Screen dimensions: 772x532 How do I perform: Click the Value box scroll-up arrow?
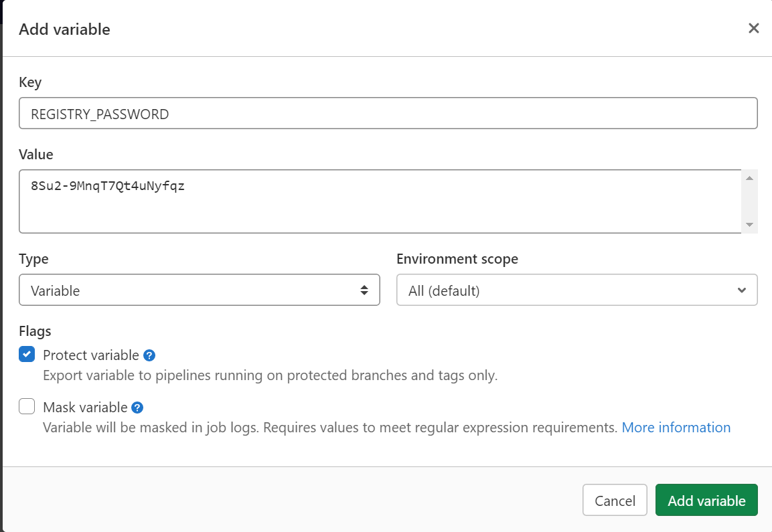tap(750, 178)
